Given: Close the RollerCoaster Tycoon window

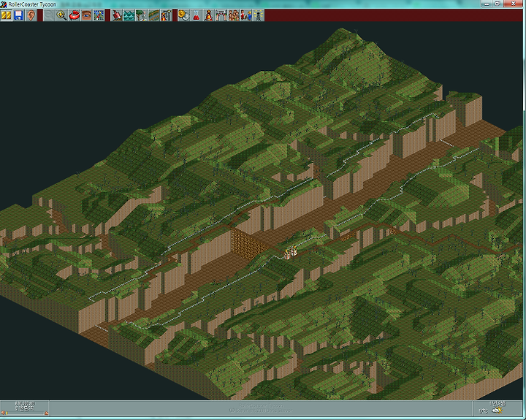Looking at the screenshot, I should (514, 4).
